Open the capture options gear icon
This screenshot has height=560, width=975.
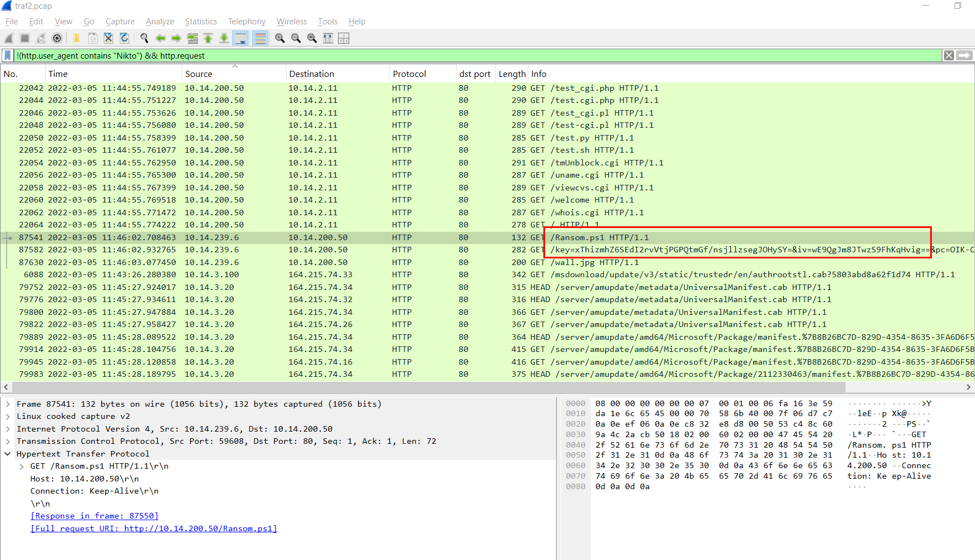pos(56,38)
